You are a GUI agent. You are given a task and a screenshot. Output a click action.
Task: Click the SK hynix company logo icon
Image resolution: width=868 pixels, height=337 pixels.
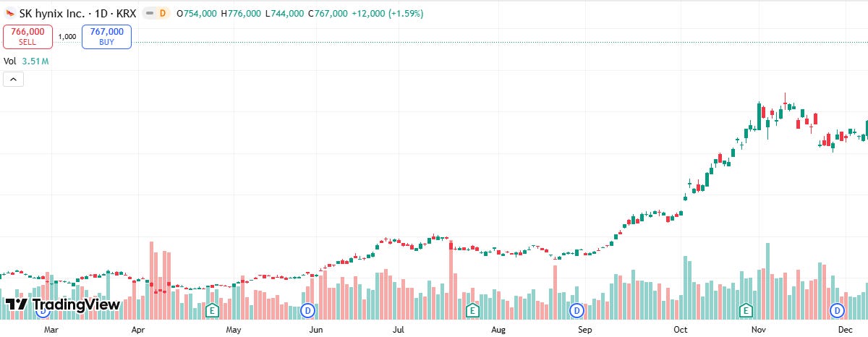(10, 14)
